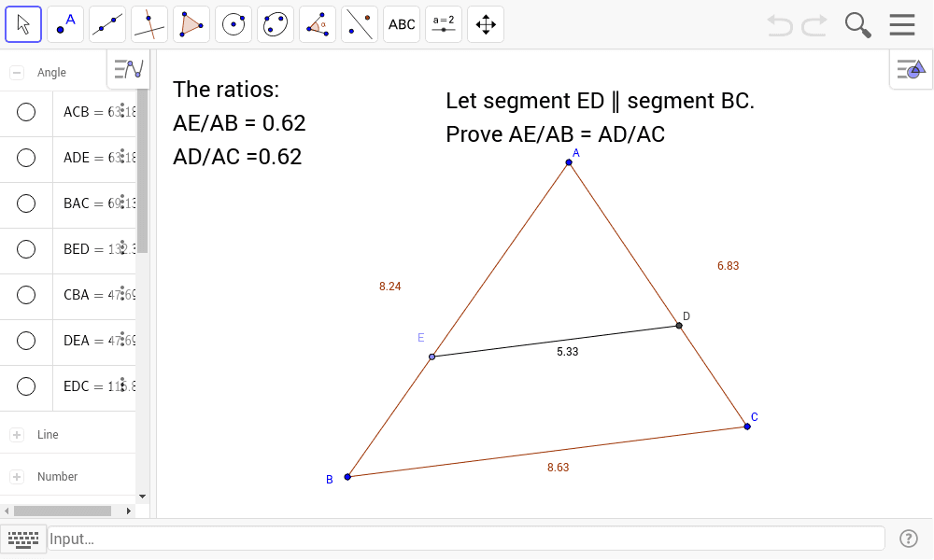Click the 8.63 length label of BC
The image size is (934, 560).
point(559,468)
